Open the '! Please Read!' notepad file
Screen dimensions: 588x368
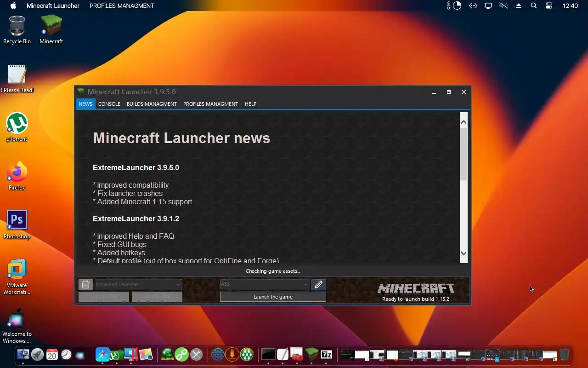[17, 78]
